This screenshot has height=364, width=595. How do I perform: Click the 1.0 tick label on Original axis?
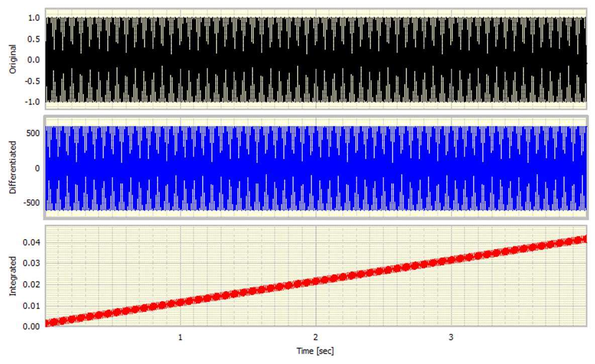pyautogui.click(x=34, y=17)
